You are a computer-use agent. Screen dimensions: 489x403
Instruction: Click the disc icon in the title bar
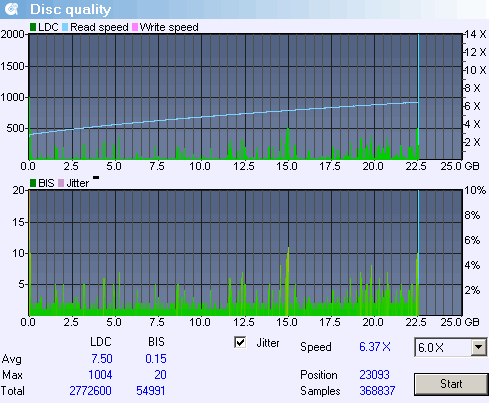click(x=11, y=9)
